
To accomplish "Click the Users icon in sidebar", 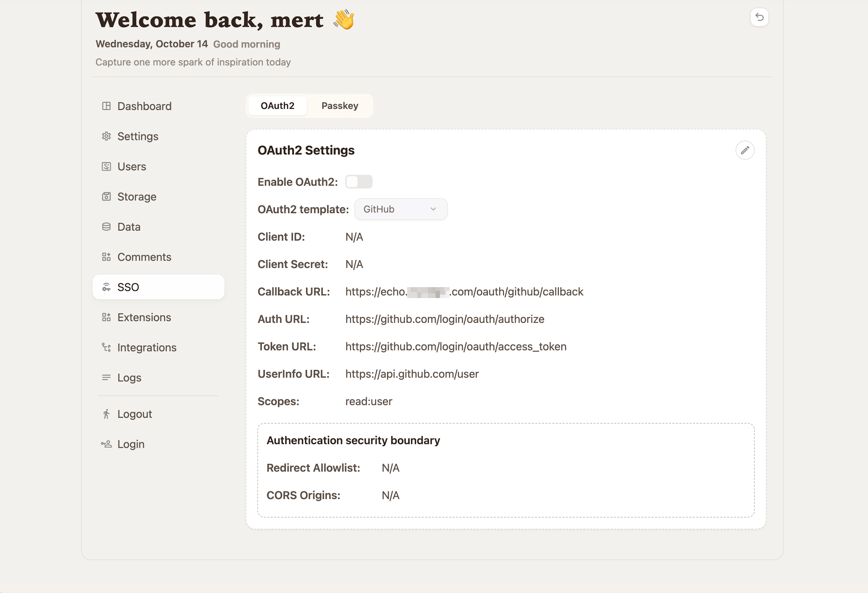I will (106, 167).
